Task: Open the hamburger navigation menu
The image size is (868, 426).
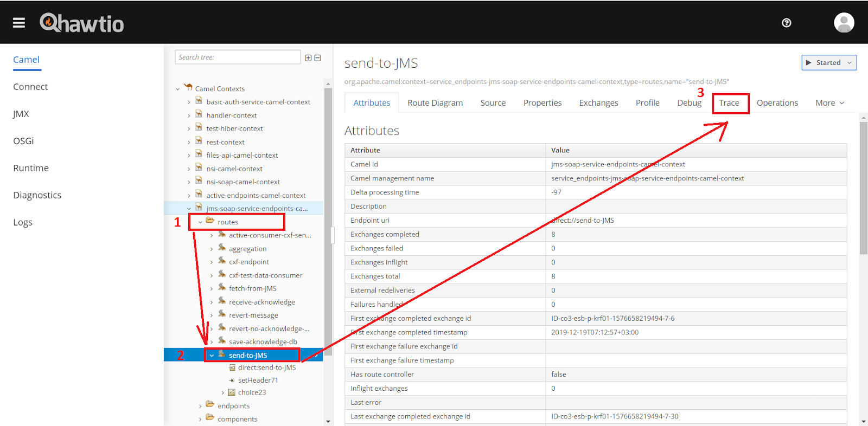Action: 19,23
